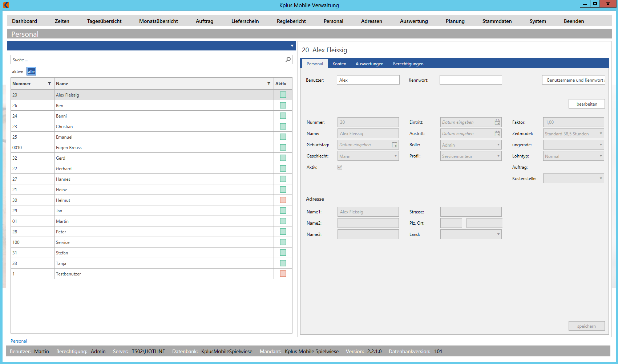Switch to the Konten tab
Viewport: 618px width, 364px height.
click(x=339, y=64)
